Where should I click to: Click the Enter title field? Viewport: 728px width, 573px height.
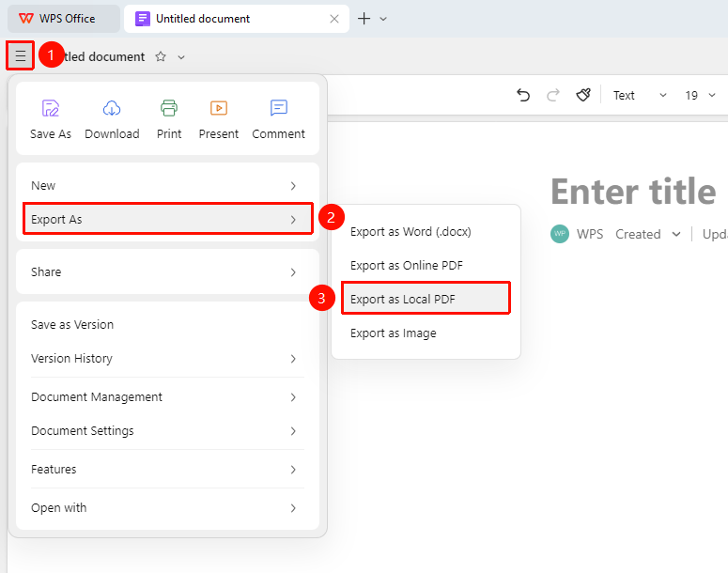point(634,192)
